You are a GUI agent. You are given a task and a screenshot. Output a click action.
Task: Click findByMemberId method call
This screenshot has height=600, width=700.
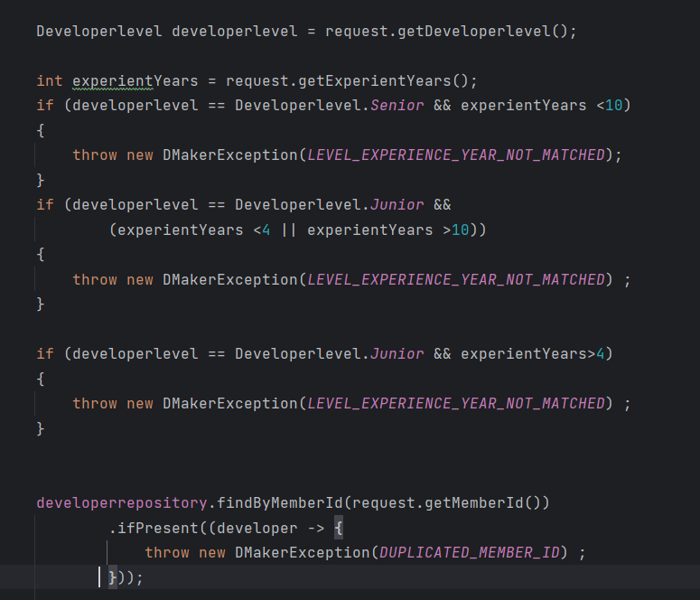pyautogui.click(x=279, y=503)
